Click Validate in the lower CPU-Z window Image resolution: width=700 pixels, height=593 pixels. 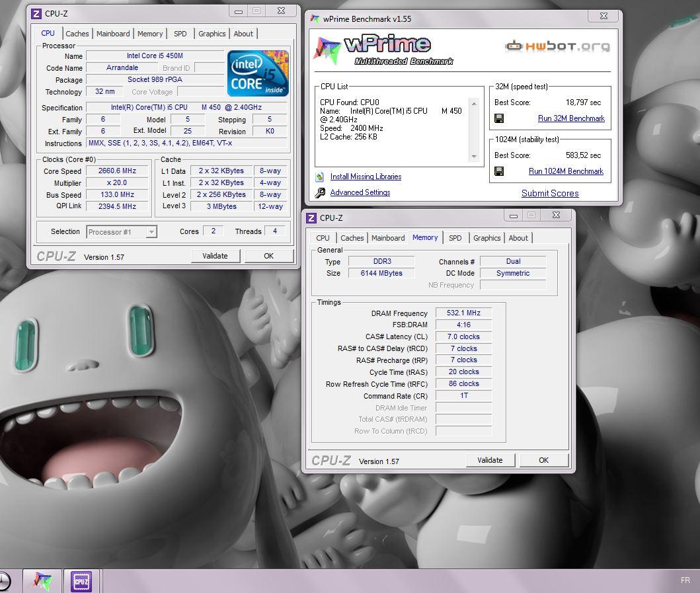pos(490,460)
